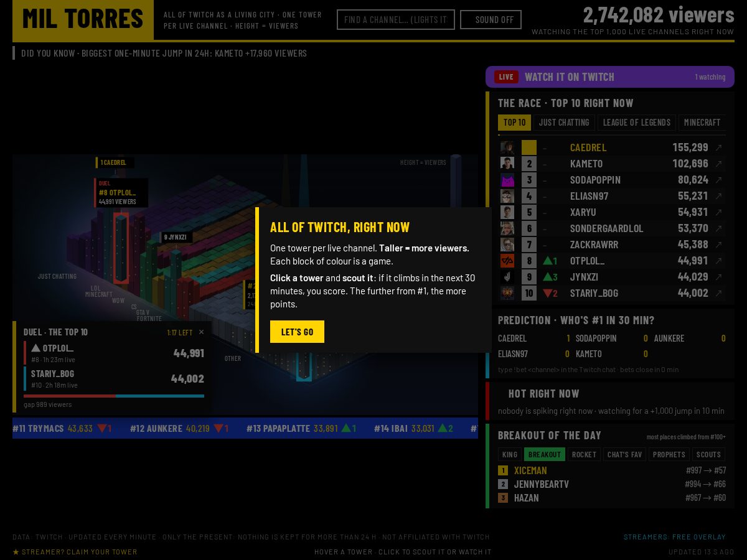Click the Fortnite label on the city map
This screenshot has height=560, width=747.
(x=149, y=319)
